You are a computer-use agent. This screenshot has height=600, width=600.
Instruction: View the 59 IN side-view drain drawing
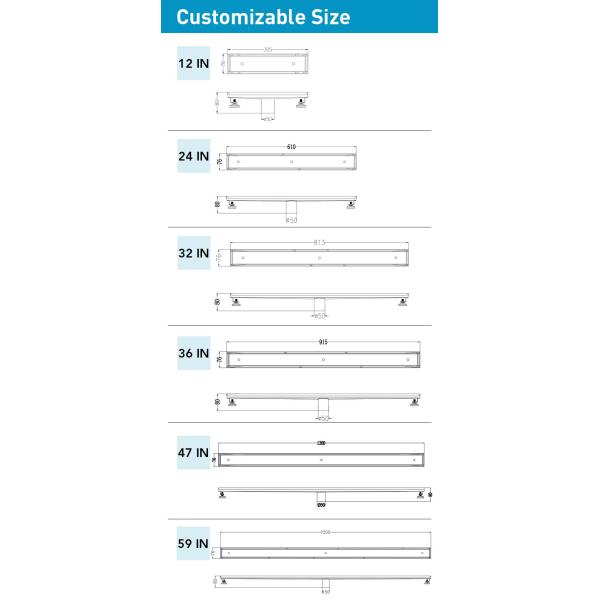pos(326,580)
